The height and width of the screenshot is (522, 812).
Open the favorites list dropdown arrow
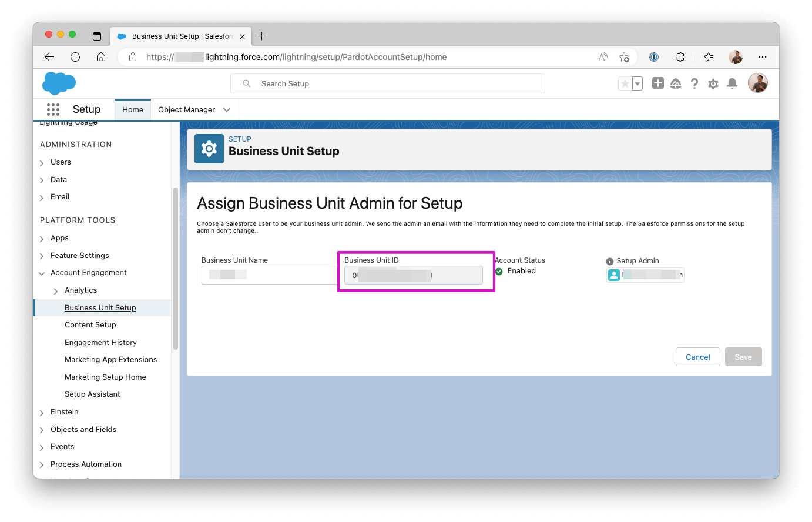point(637,83)
